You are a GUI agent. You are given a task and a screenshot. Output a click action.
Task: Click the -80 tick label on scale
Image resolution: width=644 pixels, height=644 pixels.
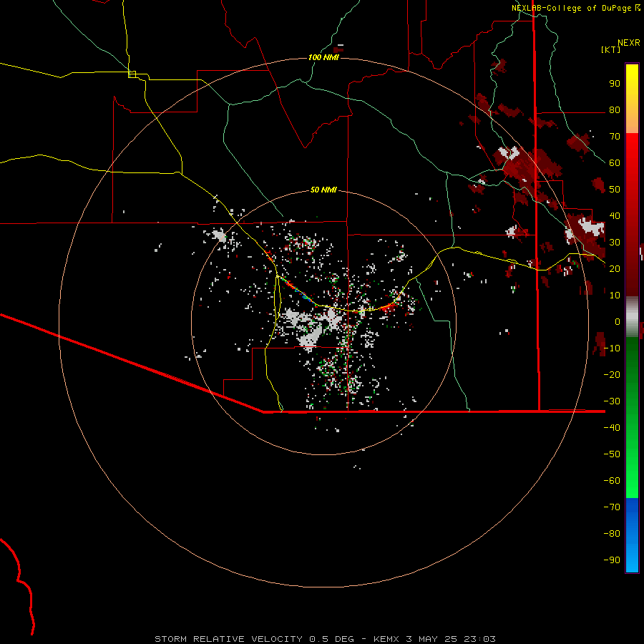(612, 534)
